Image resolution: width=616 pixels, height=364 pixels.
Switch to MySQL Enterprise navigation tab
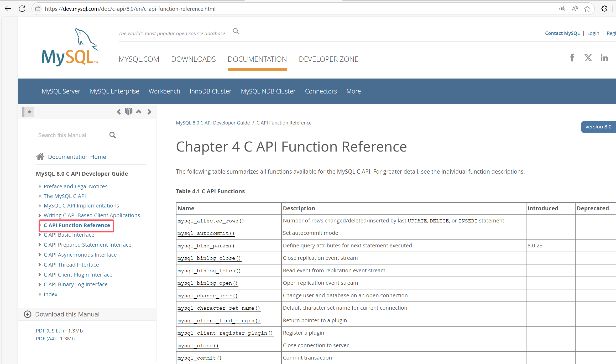[x=114, y=91]
